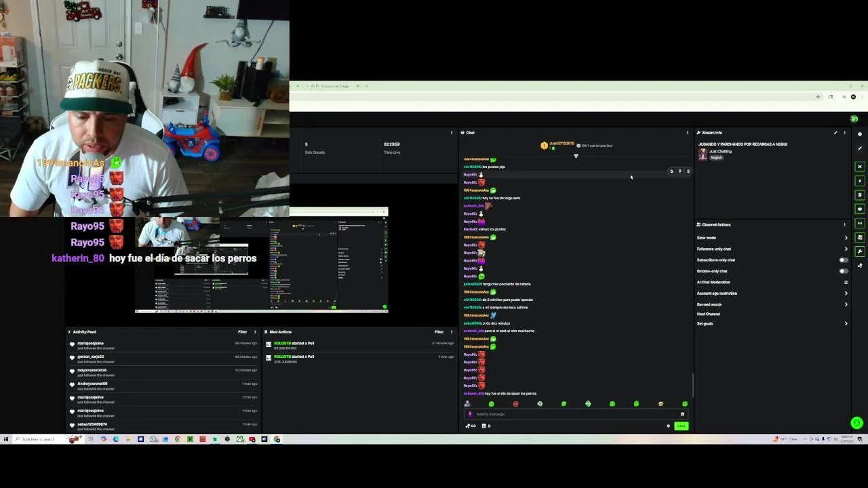Open Chrome from the Windows taskbar
868x488 pixels.
pos(178,439)
